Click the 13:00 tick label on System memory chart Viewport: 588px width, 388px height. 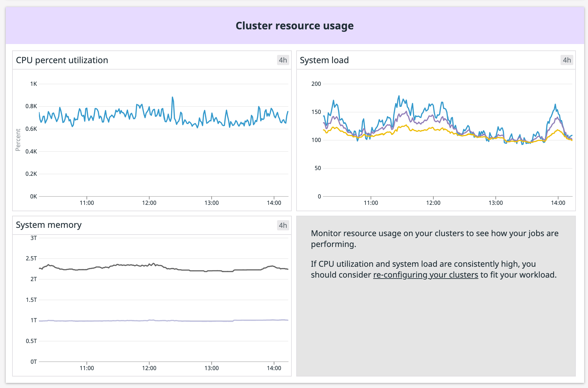pyautogui.click(x=212, y=368)
